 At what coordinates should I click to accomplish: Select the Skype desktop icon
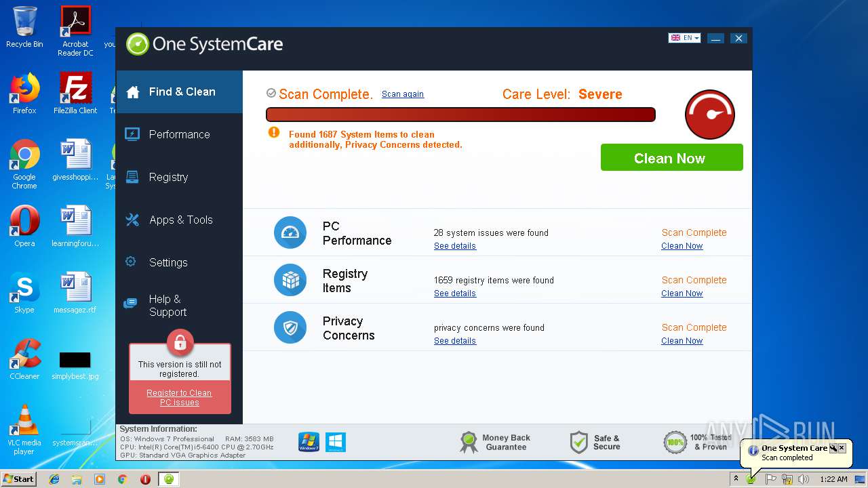24,293
